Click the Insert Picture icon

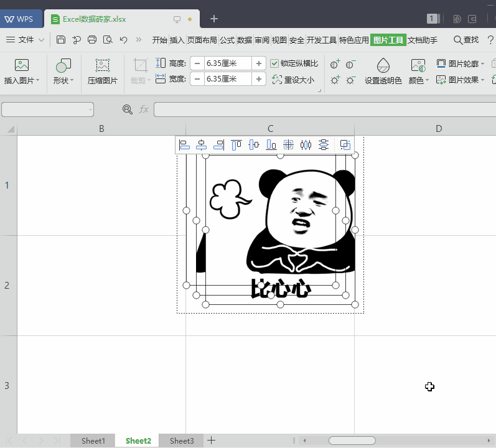tap(22, 65)
